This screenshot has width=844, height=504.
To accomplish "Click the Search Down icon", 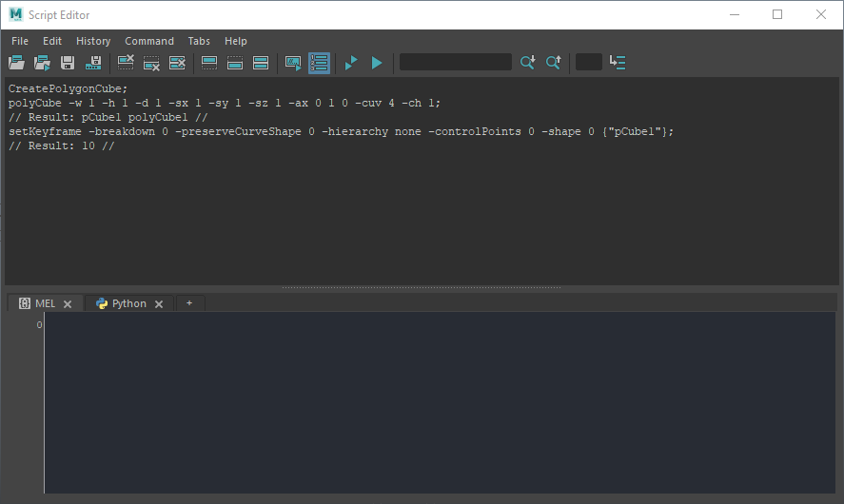I will (527, 63).
